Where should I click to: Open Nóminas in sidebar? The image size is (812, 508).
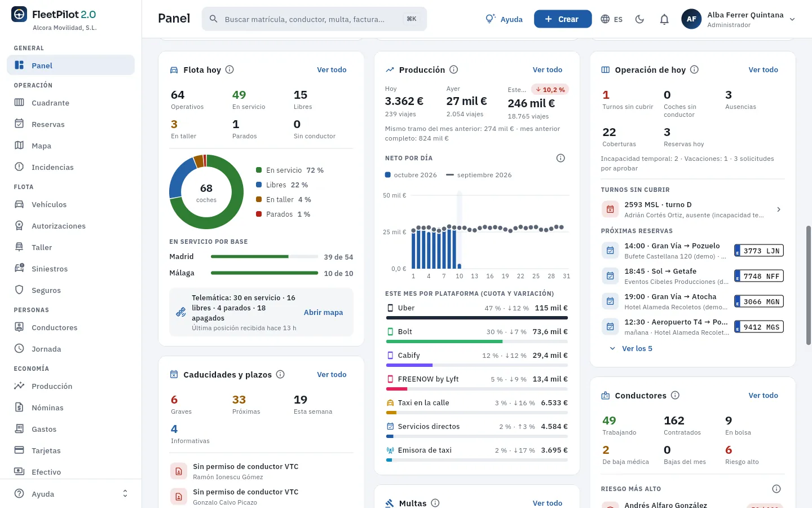tap(70, 408)
